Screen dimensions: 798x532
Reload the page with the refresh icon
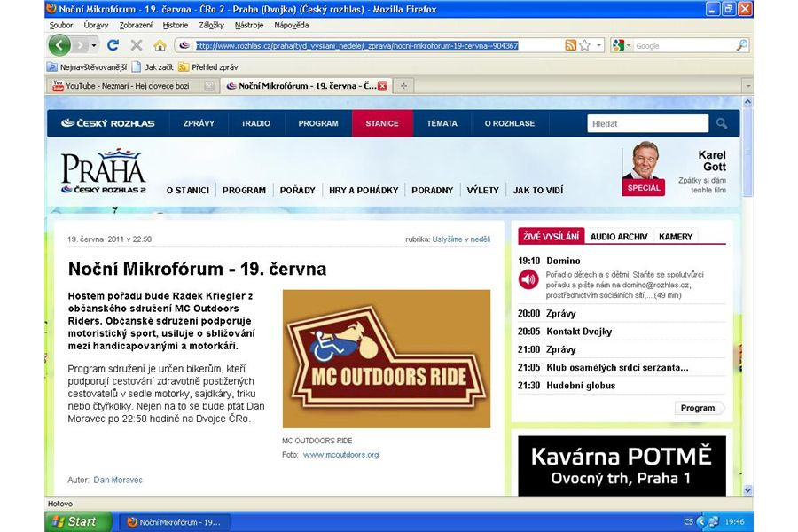point(113,45)
